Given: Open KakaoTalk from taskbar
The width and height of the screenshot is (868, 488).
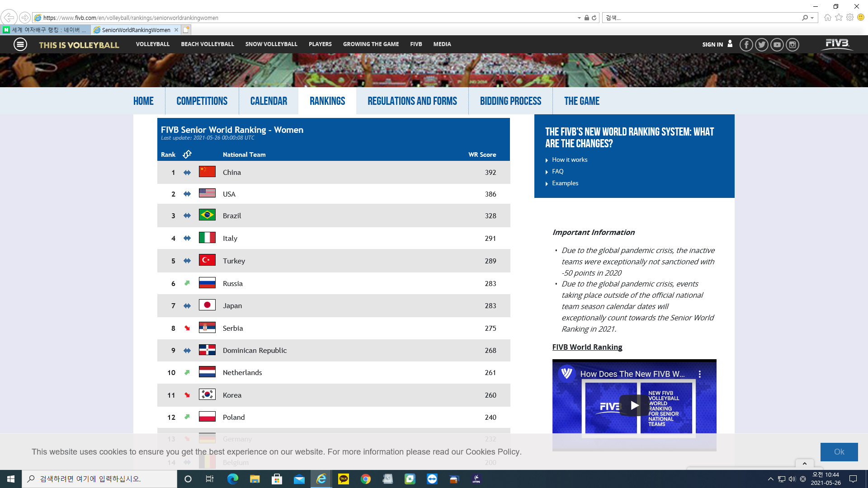Looking at the screenshot, I should [x=344, y=479].
